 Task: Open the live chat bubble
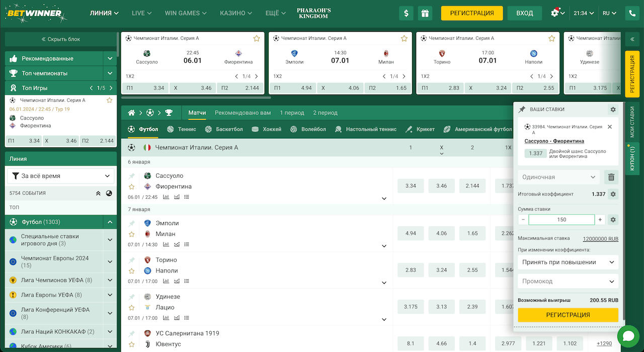click(627, 336)
